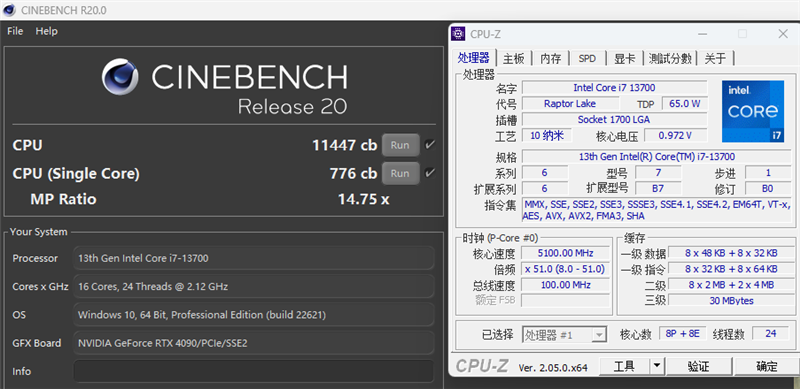Switch to the 内存 tab in CPU-Z
The image size is (800, 389).
(551, 58)
